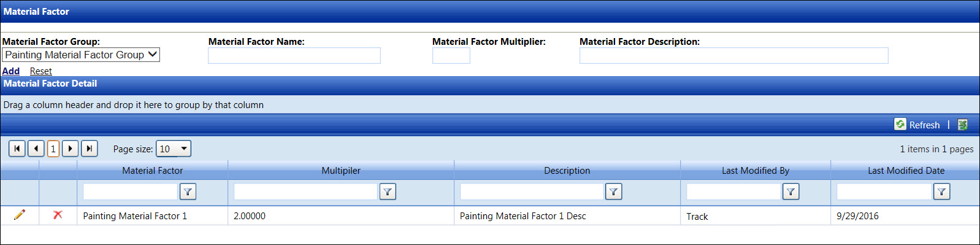Go to previous page of grid
The width and height of the screenshot is (980, 245).
pos(36,149)
